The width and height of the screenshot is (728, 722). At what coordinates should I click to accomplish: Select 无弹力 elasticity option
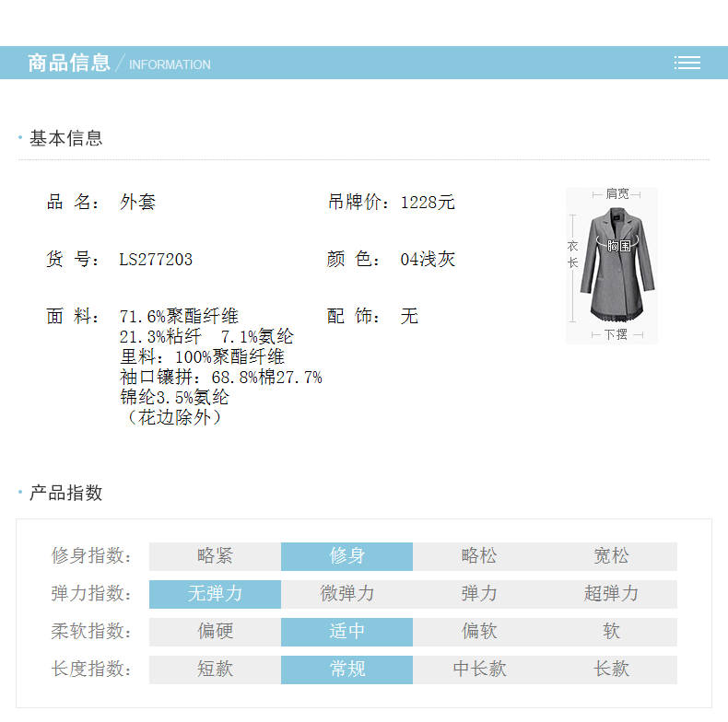(x=215, y=594)
